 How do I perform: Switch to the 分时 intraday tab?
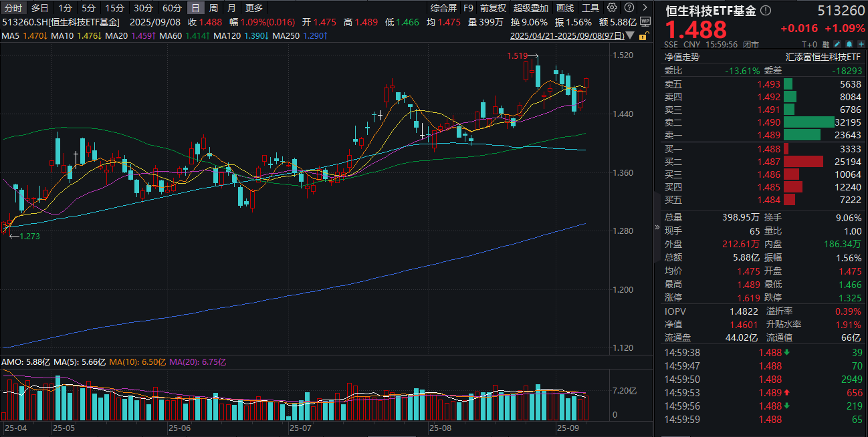13,8
